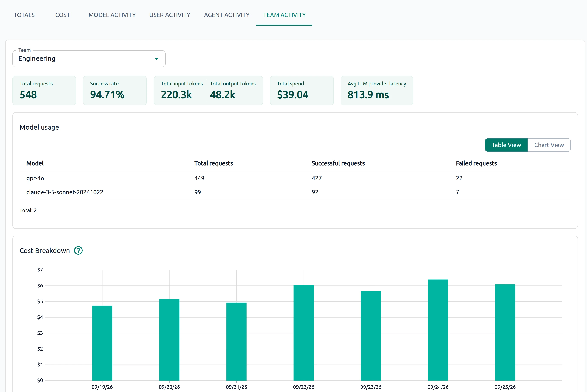
Task: Switch to the TOTALS tab
Action: [x=24, y=15]
